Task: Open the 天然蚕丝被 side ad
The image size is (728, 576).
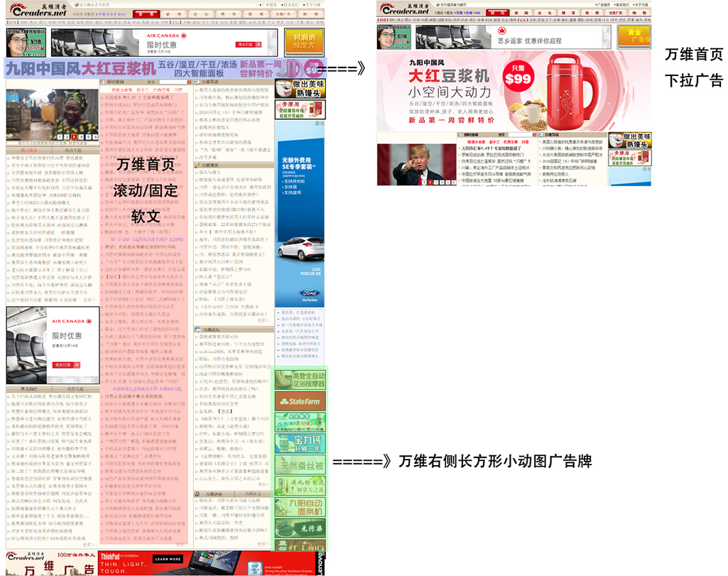Action: tap(300, 464)
